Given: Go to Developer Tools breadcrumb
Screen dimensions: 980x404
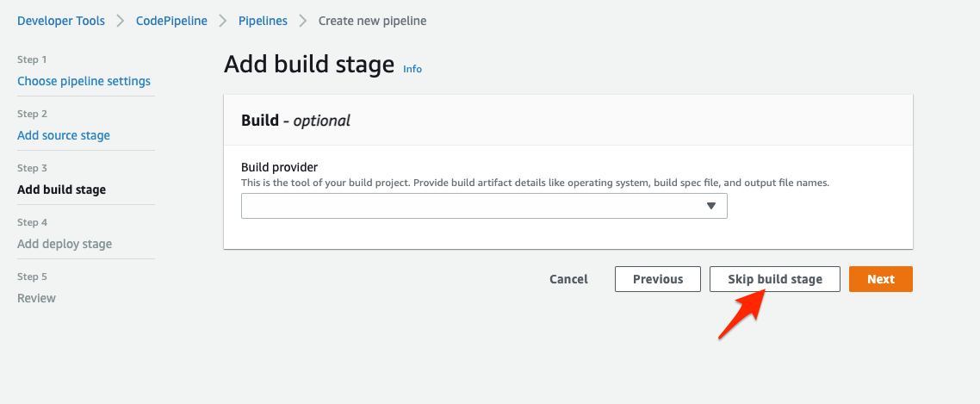Looking at the screenshot, I should click(x=61, y=21).
